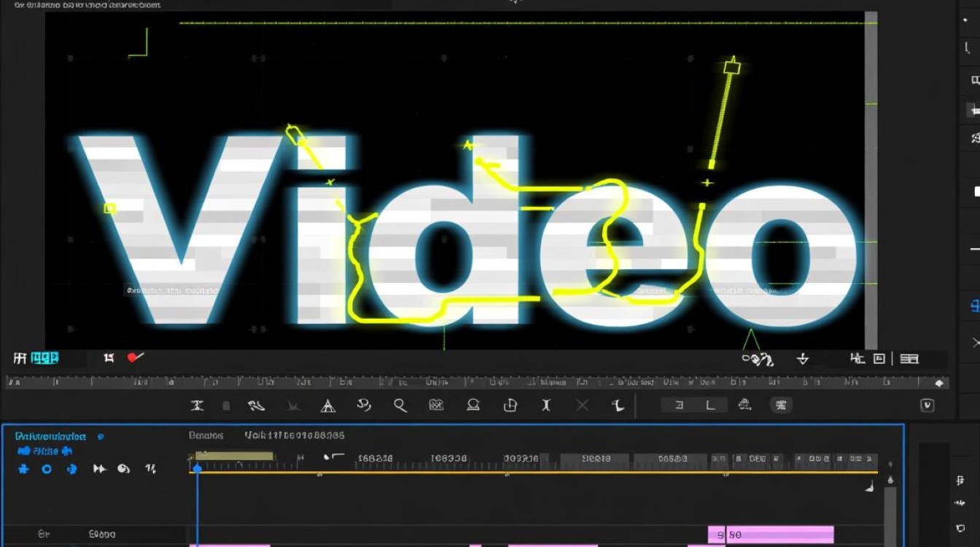The height and width of the screenshot is (547, 980).
Task: Toggle the blue highlighted box below preview
Action: (44, 358)
